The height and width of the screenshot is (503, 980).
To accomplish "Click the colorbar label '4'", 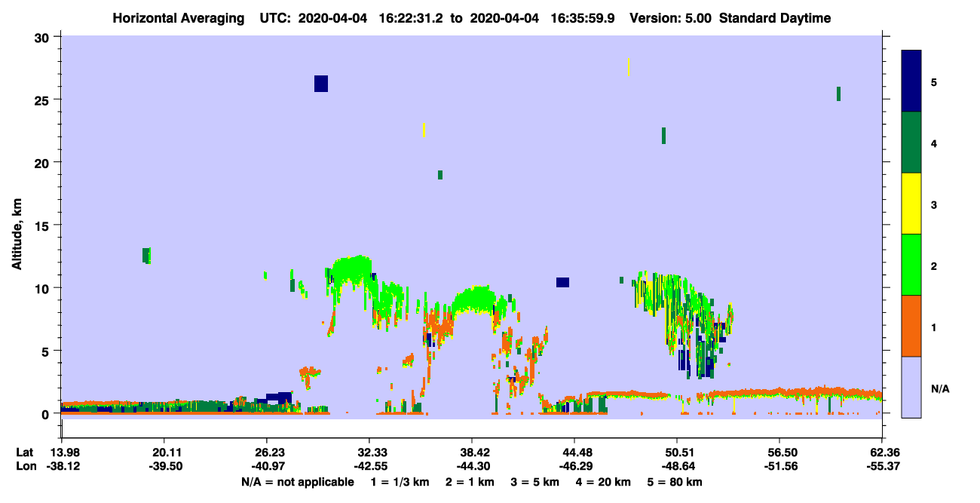I will point(934,143).
